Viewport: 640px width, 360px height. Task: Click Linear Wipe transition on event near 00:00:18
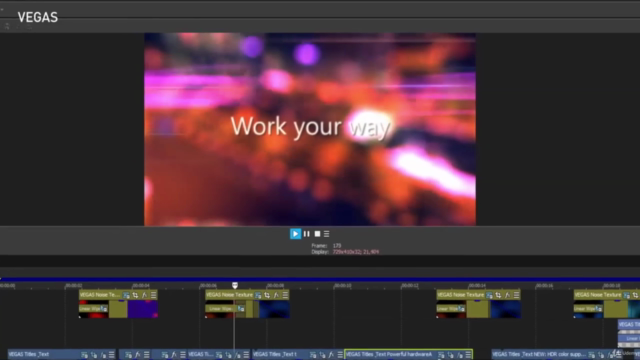pyautogui.click(x=588, y=309)
